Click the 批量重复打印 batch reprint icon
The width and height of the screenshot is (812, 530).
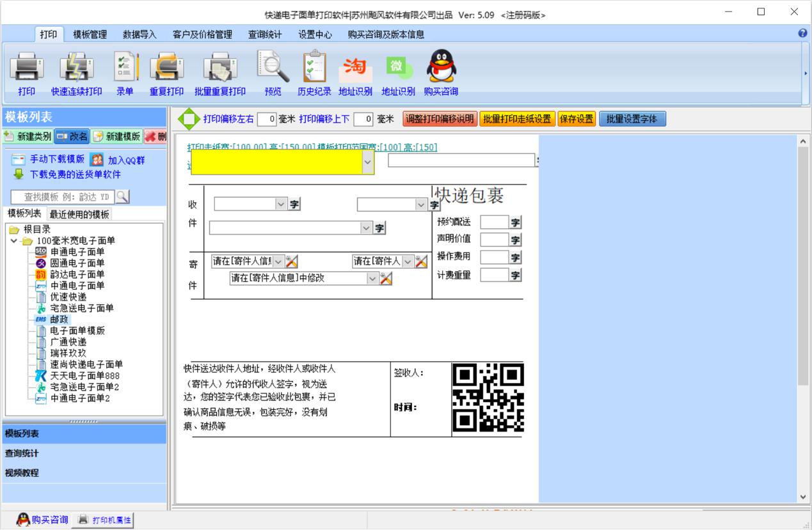219,67
